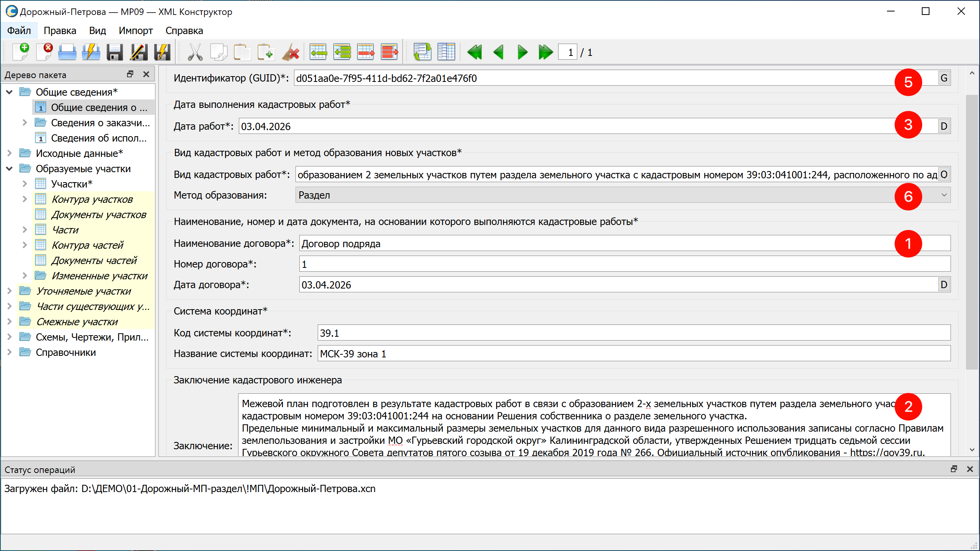
Task: Expand the Участки* tree node
Action: pyautogui.click(x=25, y=184)
